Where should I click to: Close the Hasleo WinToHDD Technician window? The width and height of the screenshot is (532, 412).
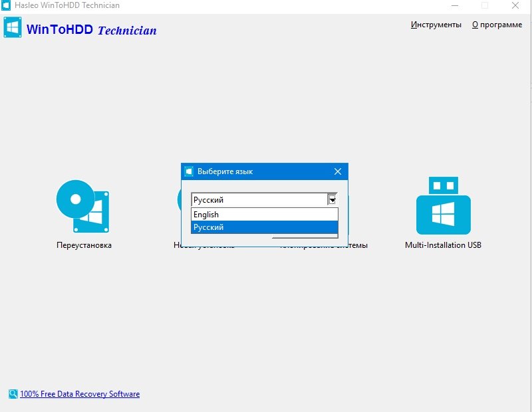point(515,5)
